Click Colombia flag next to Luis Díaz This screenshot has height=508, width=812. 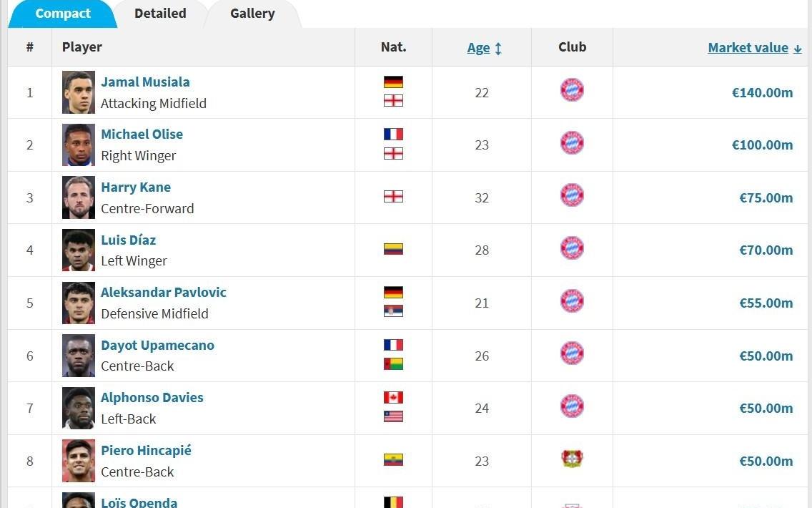point(393,249)
